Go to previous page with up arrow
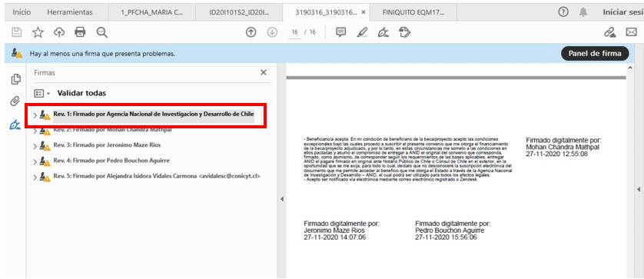 coord(251,32)
